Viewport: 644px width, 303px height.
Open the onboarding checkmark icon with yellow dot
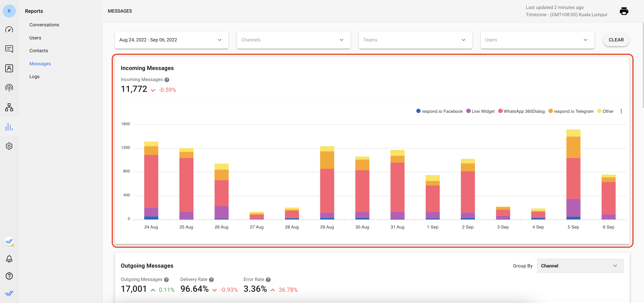(x=9, y=242)
